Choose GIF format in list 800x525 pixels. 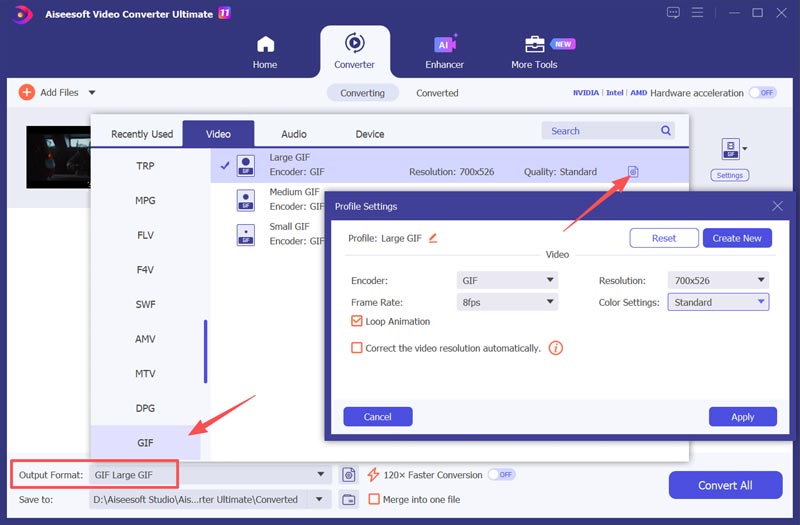(x=145, y=443)
